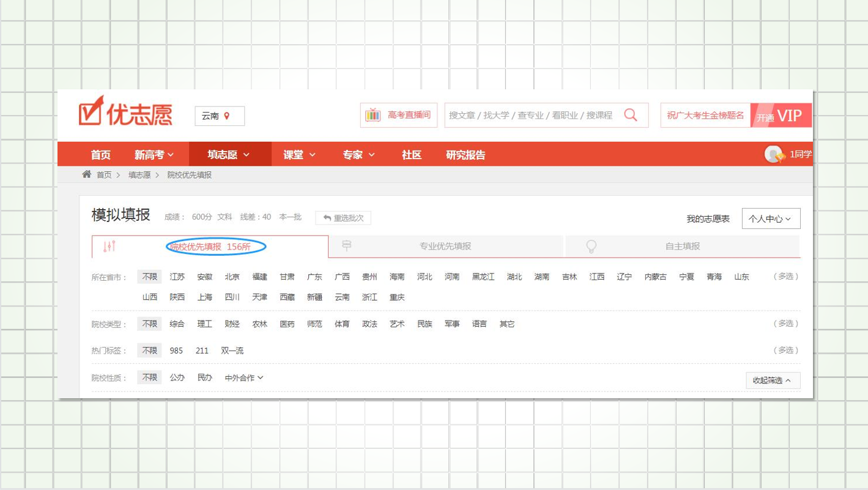Click the location pin beside 云南
This screenshot has width=868, height=490.
[x=227, y=116]
